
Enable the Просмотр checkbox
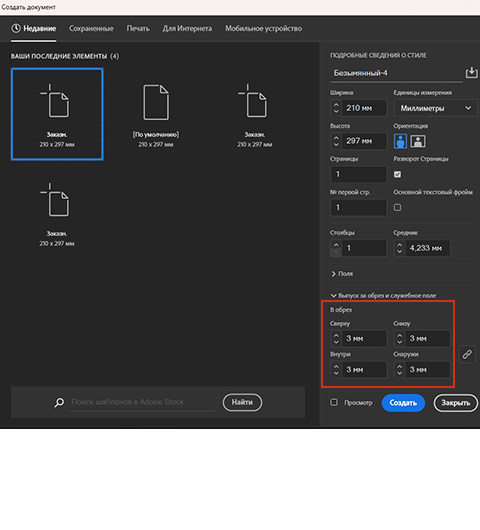pyautogui.click(x=334, y=402)
